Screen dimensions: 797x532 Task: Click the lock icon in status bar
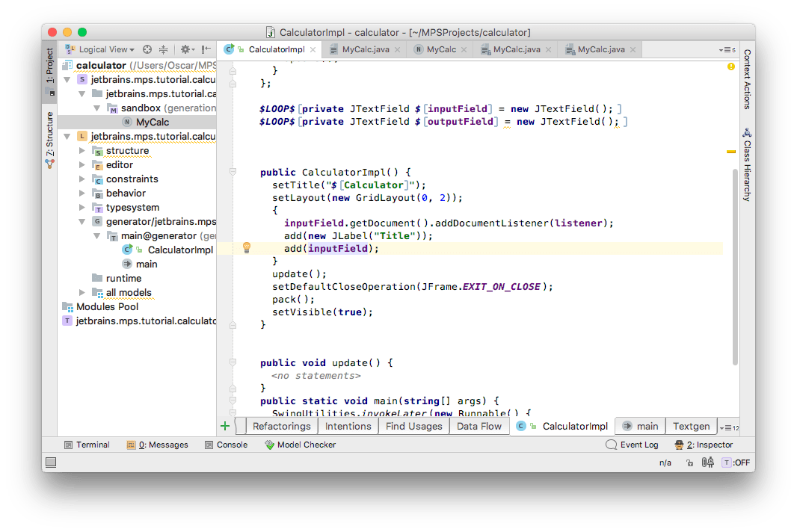pyautogui.click(x=688, y=463)
